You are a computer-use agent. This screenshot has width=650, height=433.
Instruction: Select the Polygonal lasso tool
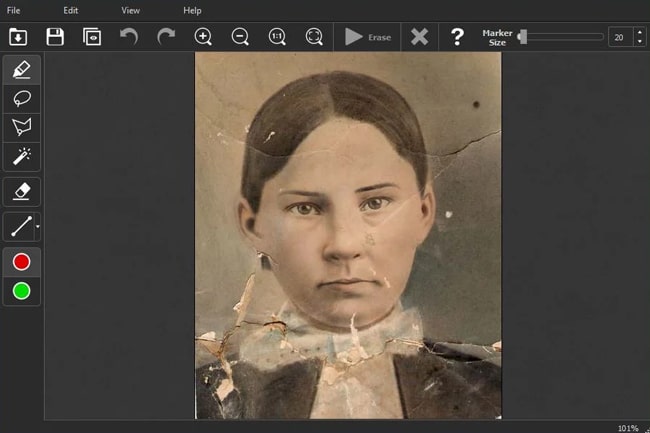[x=21, y=126]
